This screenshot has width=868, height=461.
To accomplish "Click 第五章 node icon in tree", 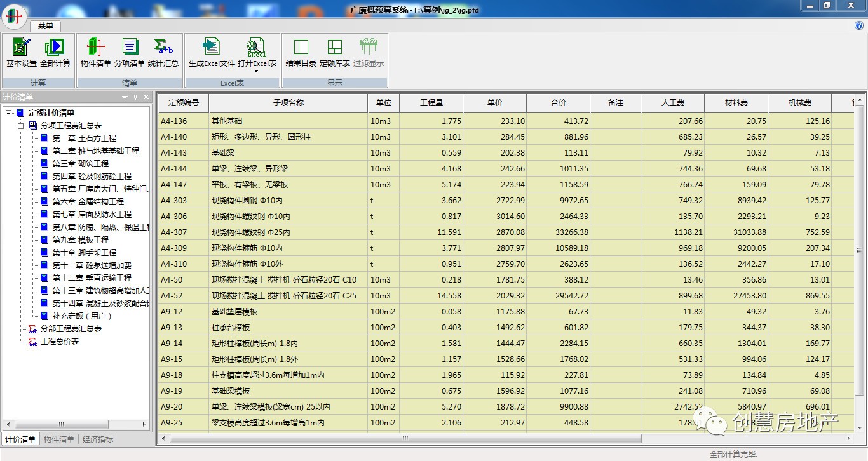I will [44, 189].
